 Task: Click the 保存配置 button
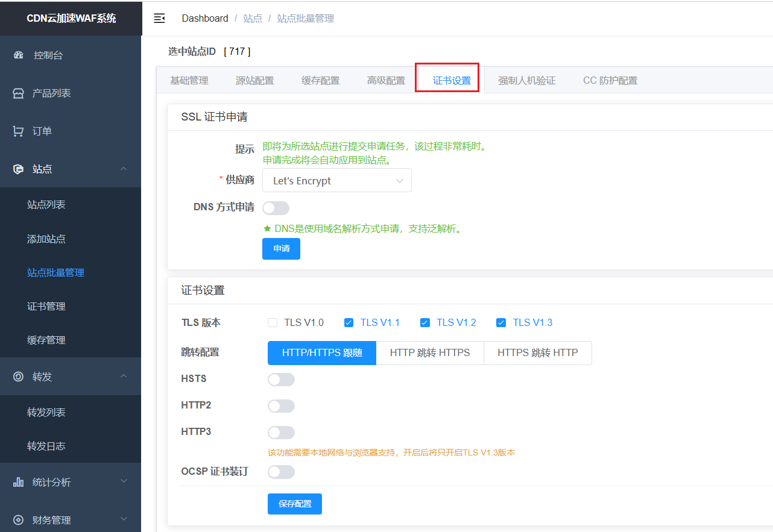294,504
